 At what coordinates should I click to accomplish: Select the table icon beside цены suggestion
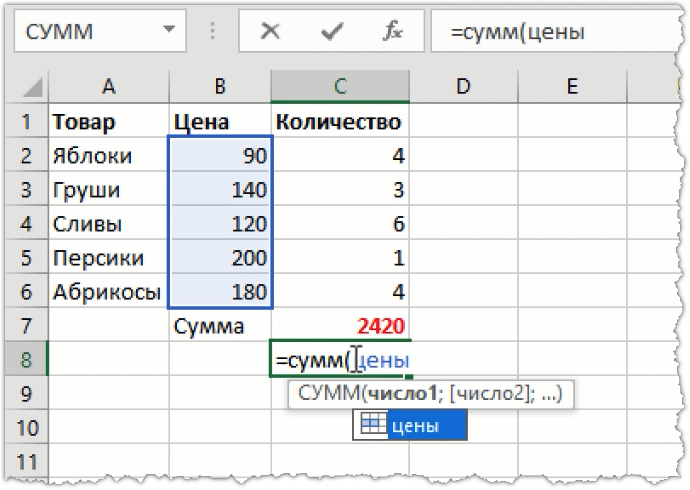[x=373, y=424]
